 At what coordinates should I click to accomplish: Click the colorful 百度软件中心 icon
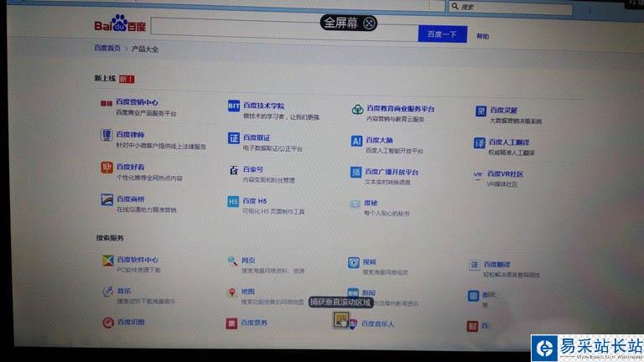click(x=107, y=261)
